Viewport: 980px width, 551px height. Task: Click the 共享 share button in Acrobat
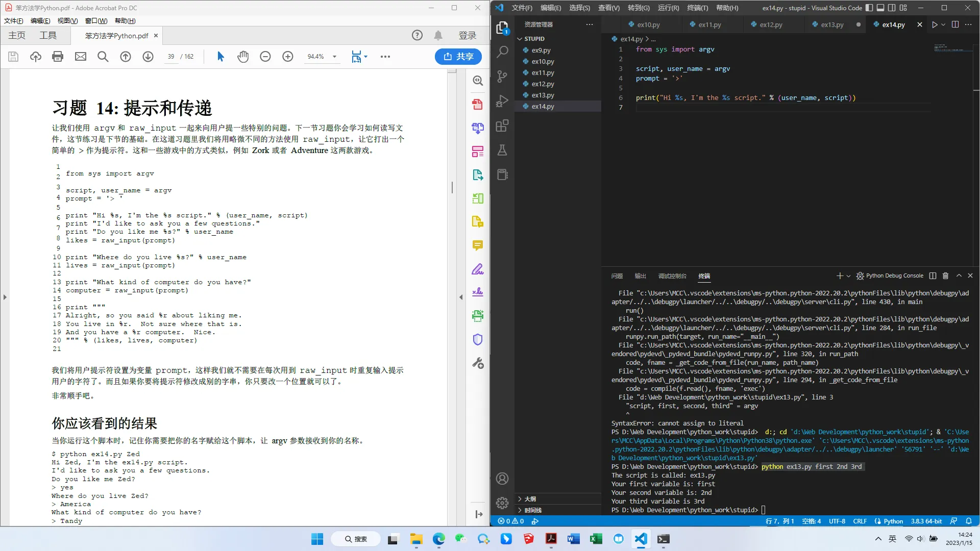coord(458,57)
